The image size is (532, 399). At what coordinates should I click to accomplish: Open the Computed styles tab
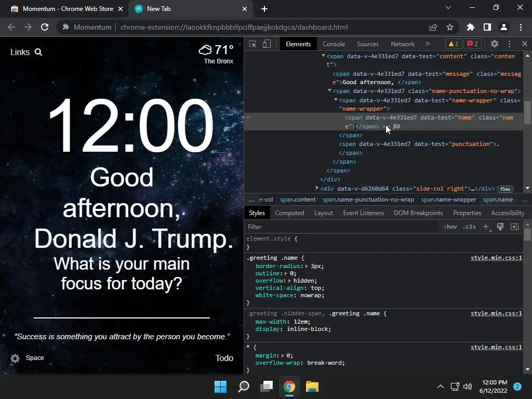[x=289, y=213]
